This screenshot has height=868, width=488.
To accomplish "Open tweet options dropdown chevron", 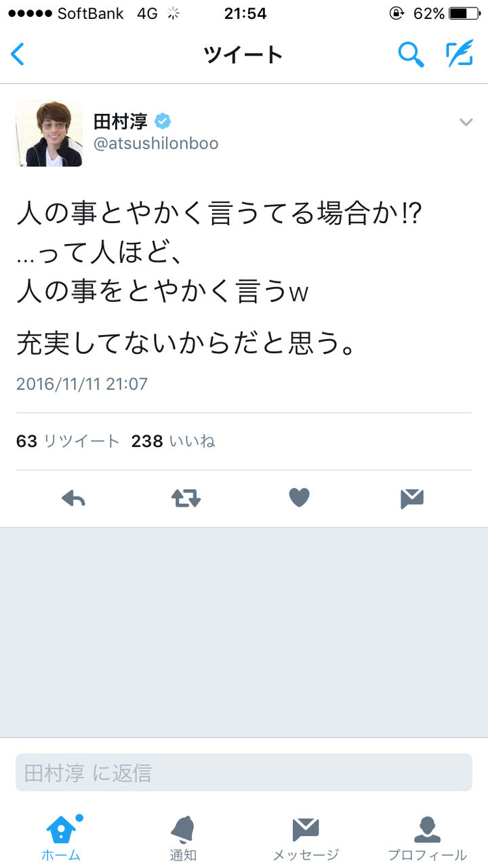I will [x=466, y=122].
